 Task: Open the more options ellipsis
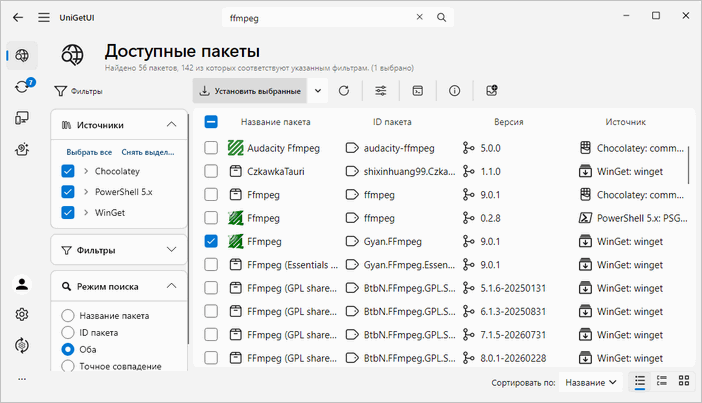coord(22,379)
